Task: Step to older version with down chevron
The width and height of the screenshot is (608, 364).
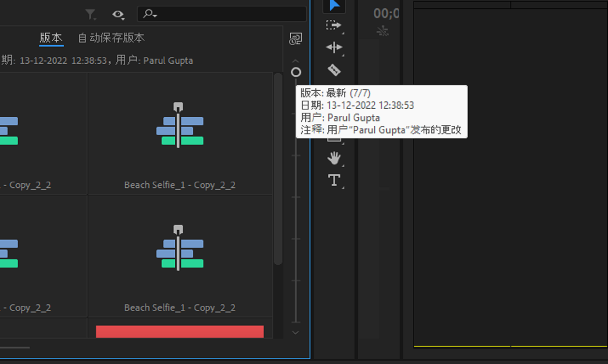Action: pos(295,333)
